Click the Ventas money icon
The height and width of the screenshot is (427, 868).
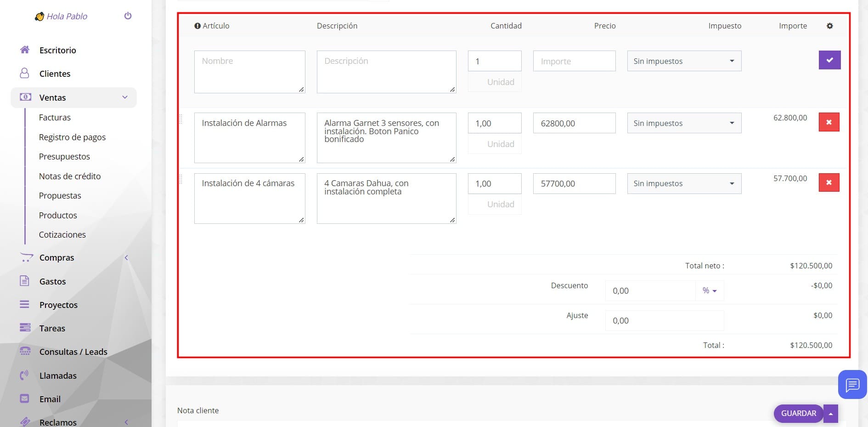pyautogui.click(x=25, y=97)
